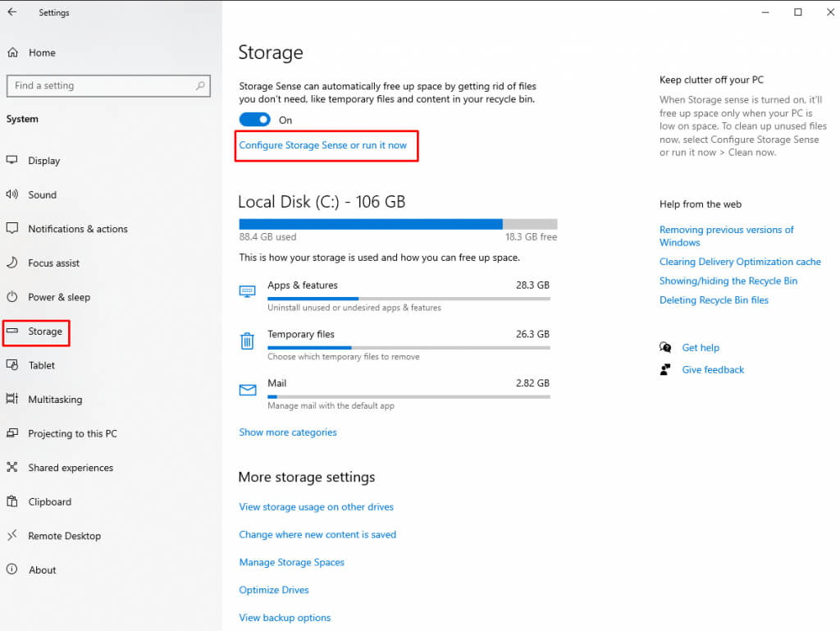Select Remote Desktop in the sidebar
Image resolution: width=840 pixels, height=631 pixels.
coord(64,536)
